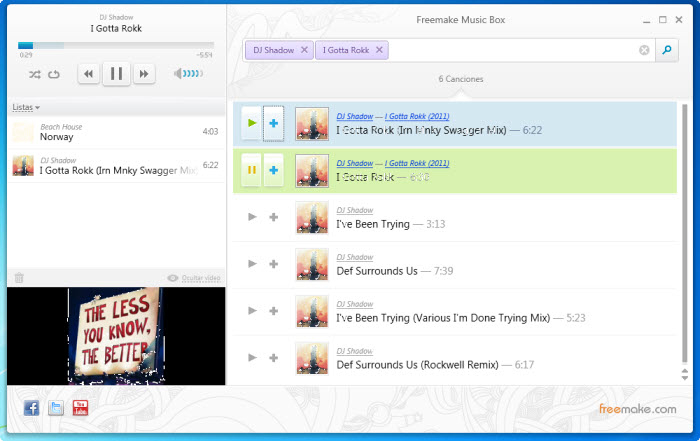Minimize the Freemake Music Box window
Screen dimensions: 700x441
tap(646, 20)
